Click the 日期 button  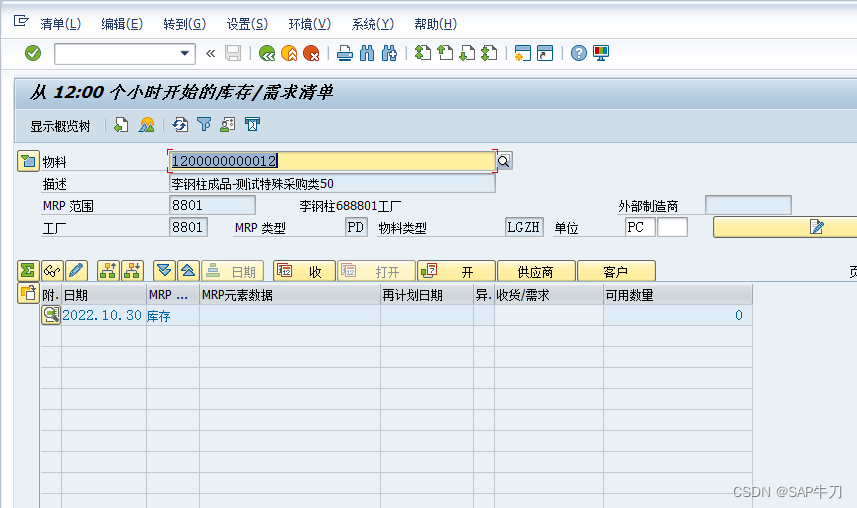coord(232,271)
